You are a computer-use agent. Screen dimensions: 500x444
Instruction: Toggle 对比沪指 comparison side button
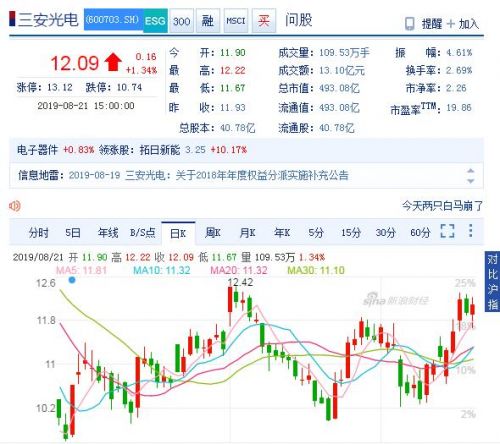coord(492,282)
